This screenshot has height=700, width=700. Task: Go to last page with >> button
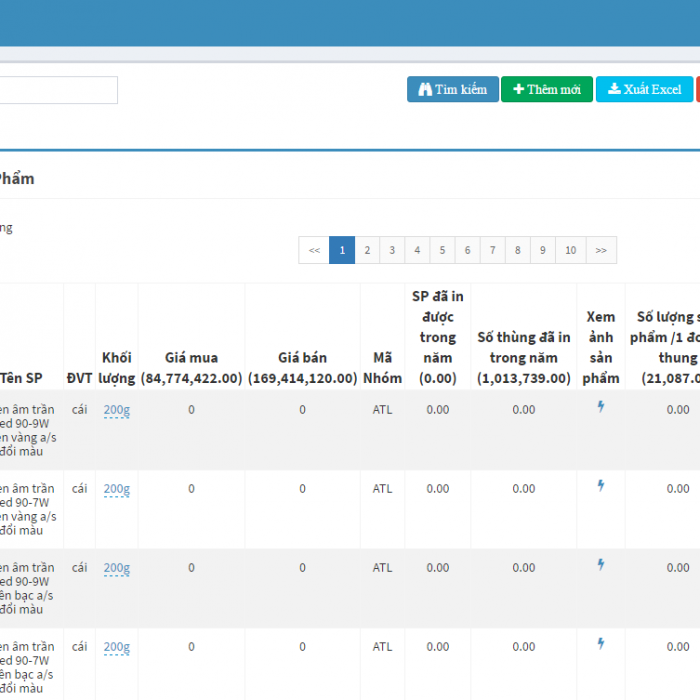click(x=601, y=250)
